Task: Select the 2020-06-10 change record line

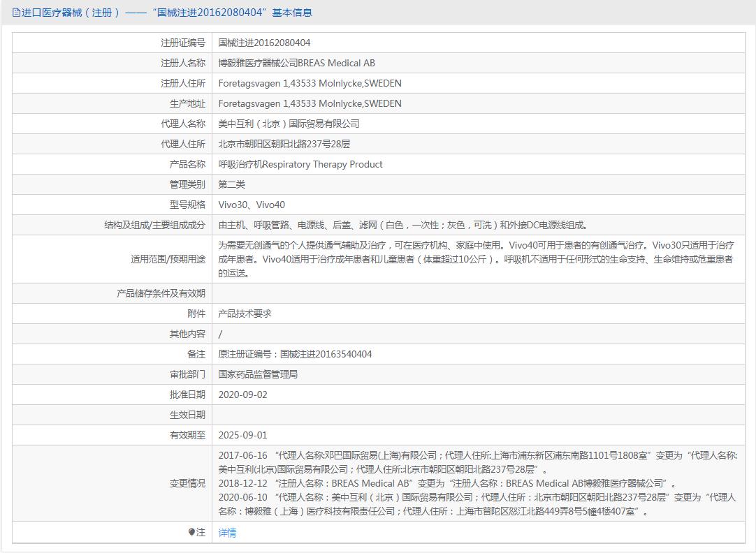Action: (477, 504)
